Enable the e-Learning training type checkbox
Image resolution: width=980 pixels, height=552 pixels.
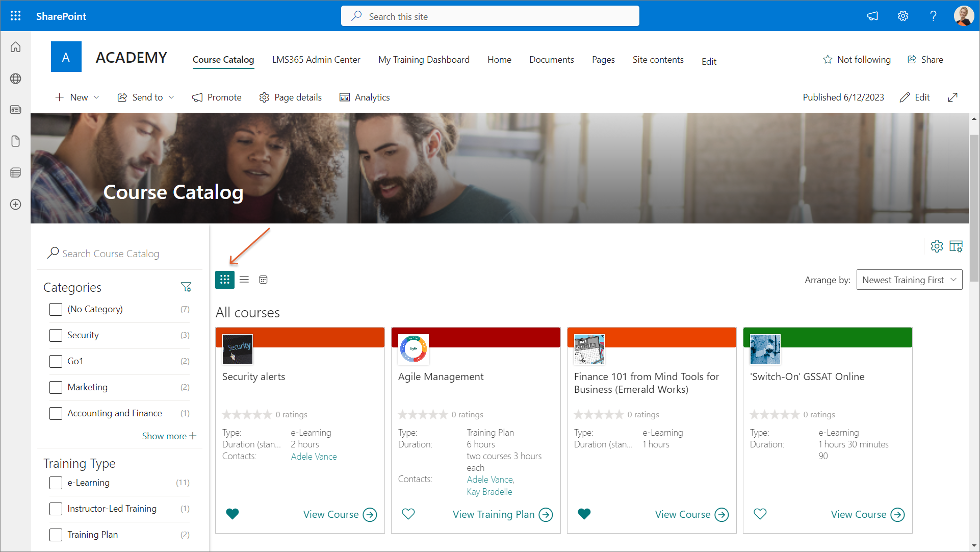[56, 483]
